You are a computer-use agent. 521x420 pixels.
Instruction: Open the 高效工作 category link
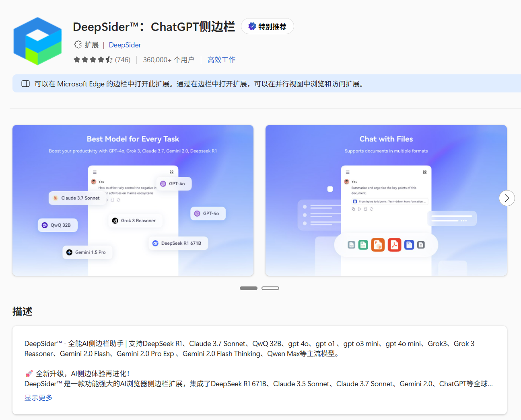221,60
